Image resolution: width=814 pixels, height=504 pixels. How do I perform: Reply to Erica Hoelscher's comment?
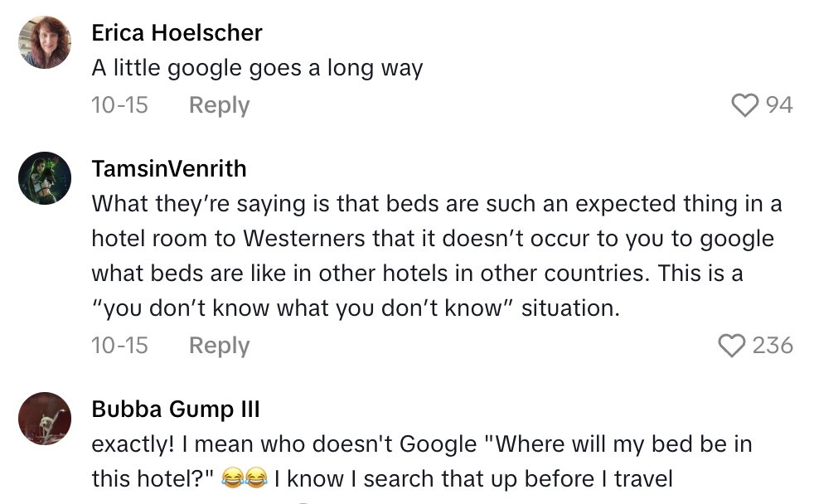point(218,104)
